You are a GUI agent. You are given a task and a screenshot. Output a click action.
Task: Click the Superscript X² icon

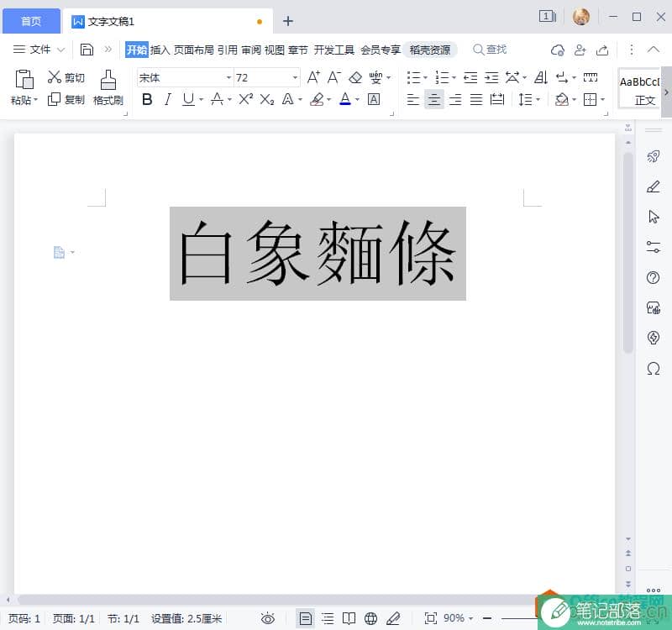[x=245, y=99]
